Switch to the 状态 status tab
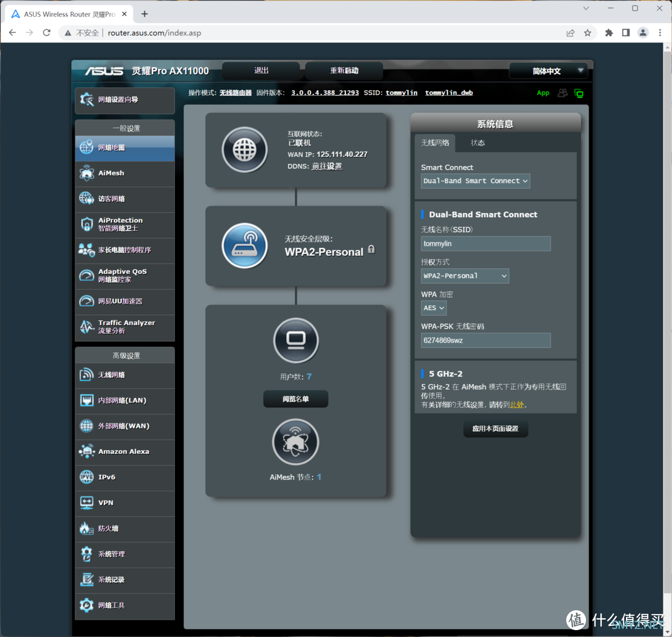Viewport: 672px width, 637px height. click(x=478, y=143)
